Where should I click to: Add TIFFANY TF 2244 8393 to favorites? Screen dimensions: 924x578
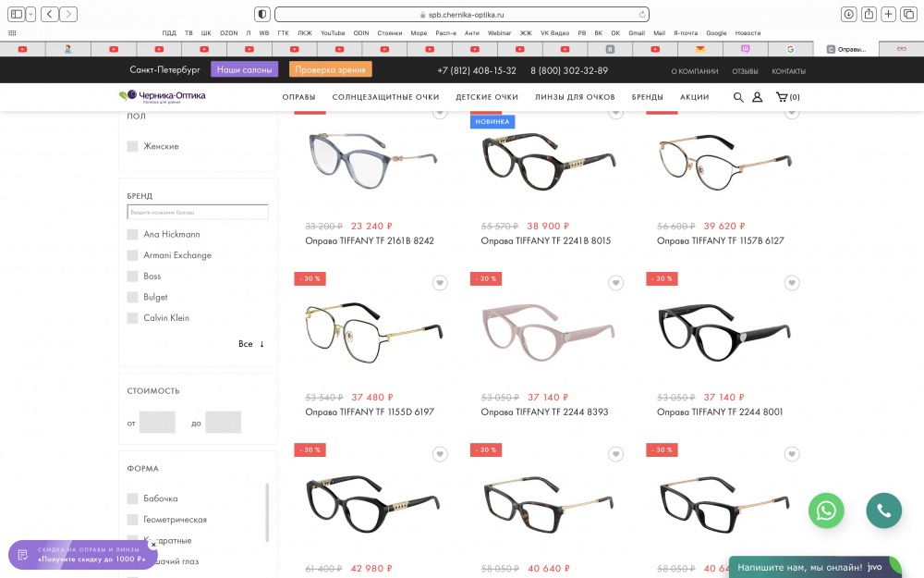pyautogui.click(x=615, y=283)
